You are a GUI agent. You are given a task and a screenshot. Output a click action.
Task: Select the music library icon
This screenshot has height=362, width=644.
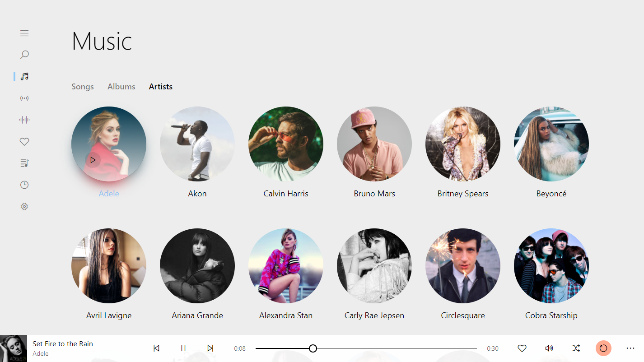tap(24, 76)
